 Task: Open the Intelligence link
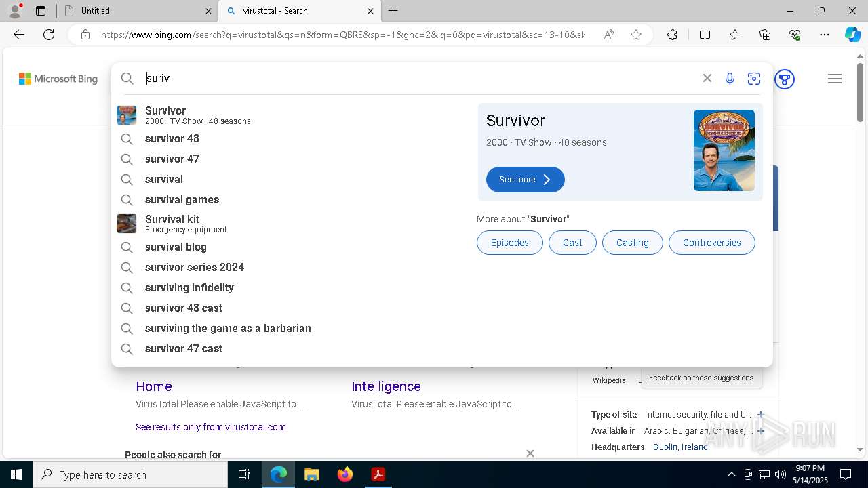point(386,386)
